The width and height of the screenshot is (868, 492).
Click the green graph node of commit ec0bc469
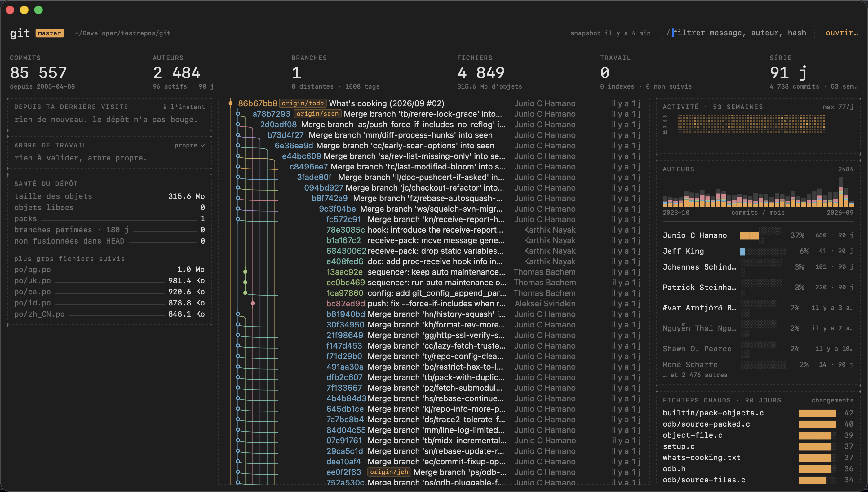246,282
